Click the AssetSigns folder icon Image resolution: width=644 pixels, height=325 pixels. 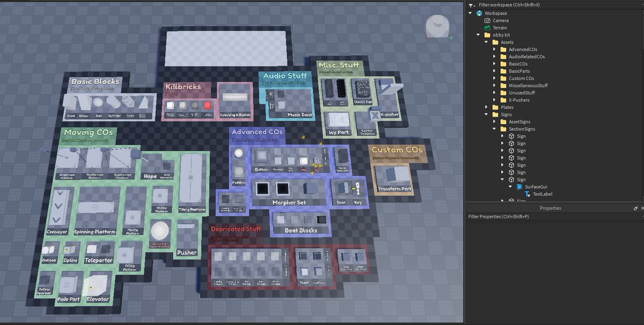[x=503, y=122]
